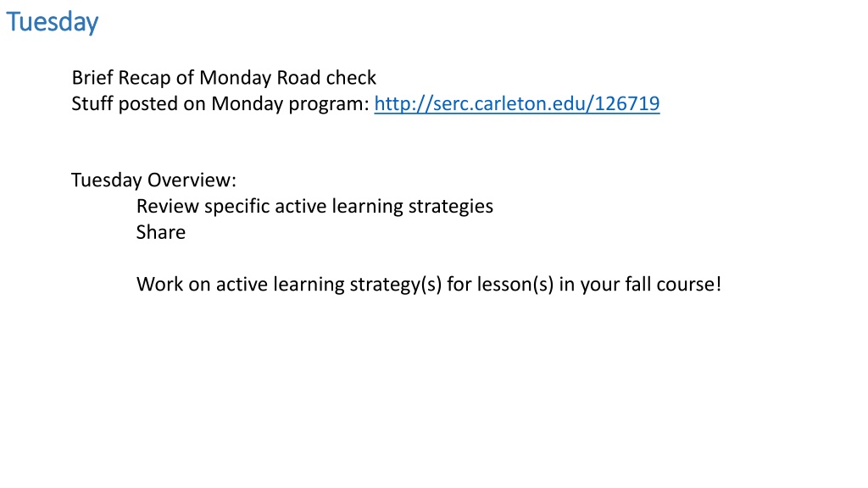Select the phrase "Road check"

(x=326, y=77)
